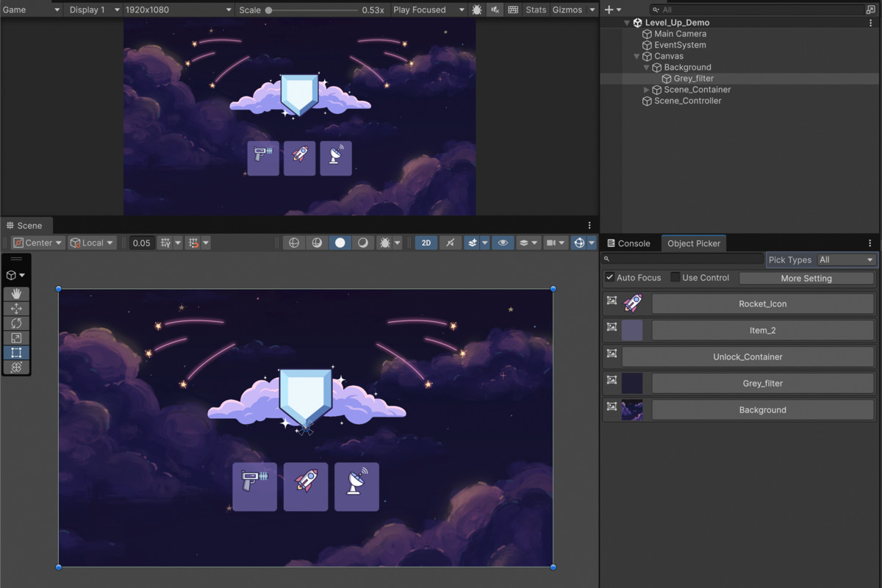This screenshot has height=588, width=882.
Task: Enable the Use Control checkbox
Action: coord(675,277)
